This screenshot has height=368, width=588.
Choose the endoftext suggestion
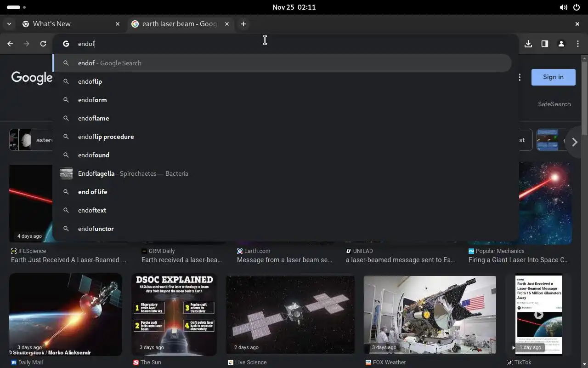coord(282,210)
